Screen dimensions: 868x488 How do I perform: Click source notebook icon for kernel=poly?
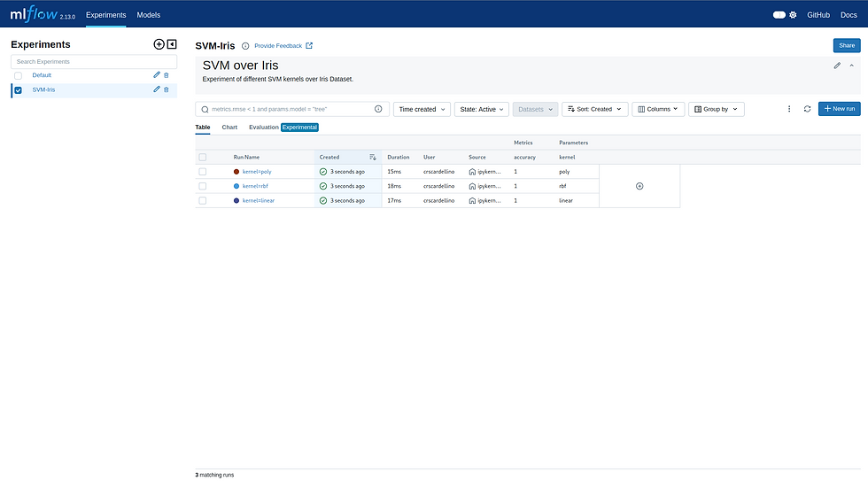click(x=472, y=172)
